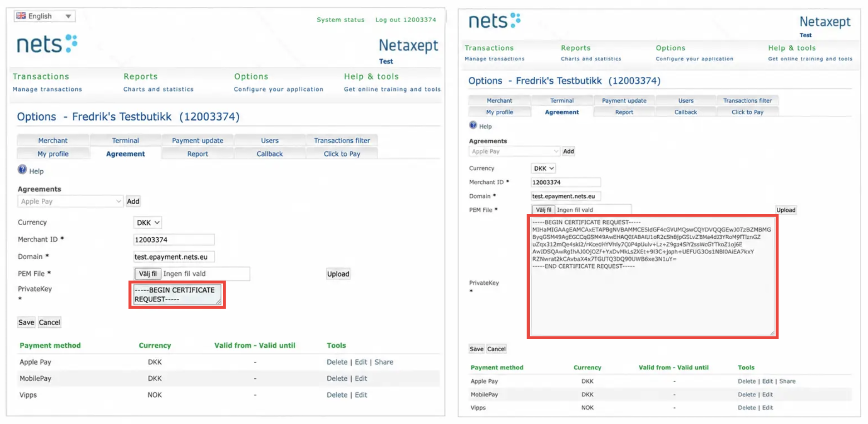Open Transactions menu in right panel

tap(489, 48)
